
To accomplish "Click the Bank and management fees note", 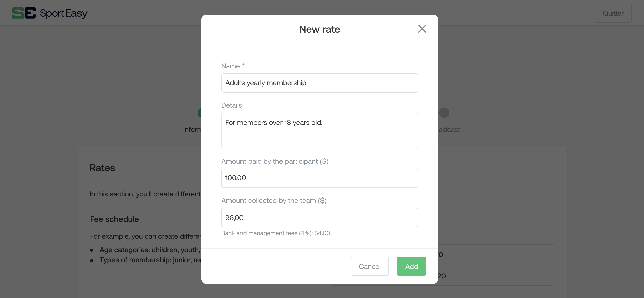I will (275, 233).
